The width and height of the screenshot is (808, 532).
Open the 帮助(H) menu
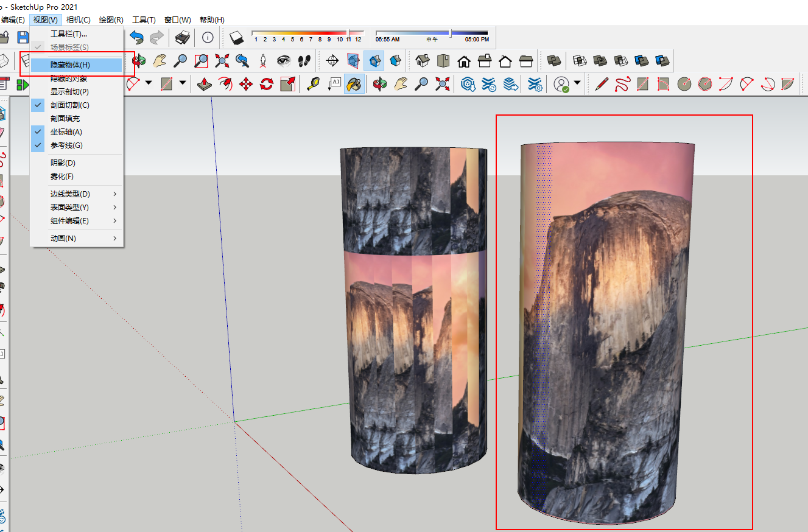212,20
